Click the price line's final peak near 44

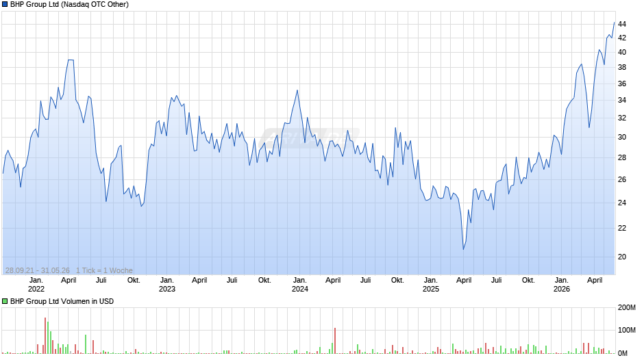[x=614, y=23]
